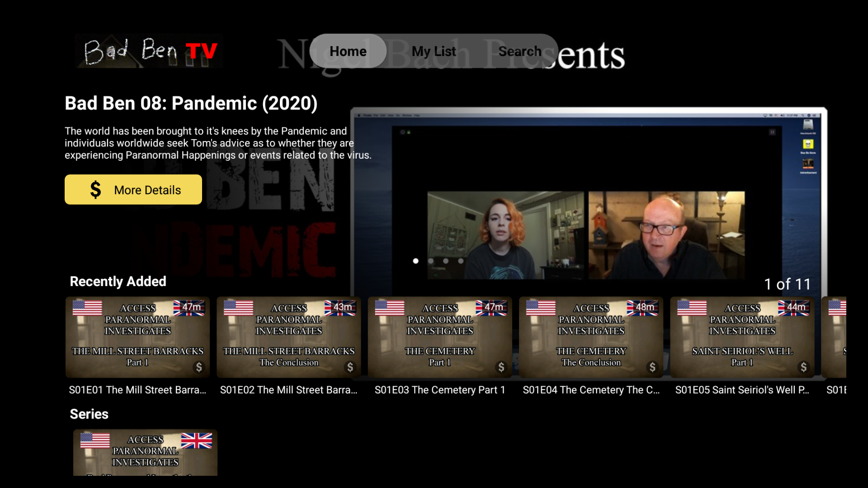
Task: Select the dollar icon inside More Details button
Action: click(x=95, y=189)
